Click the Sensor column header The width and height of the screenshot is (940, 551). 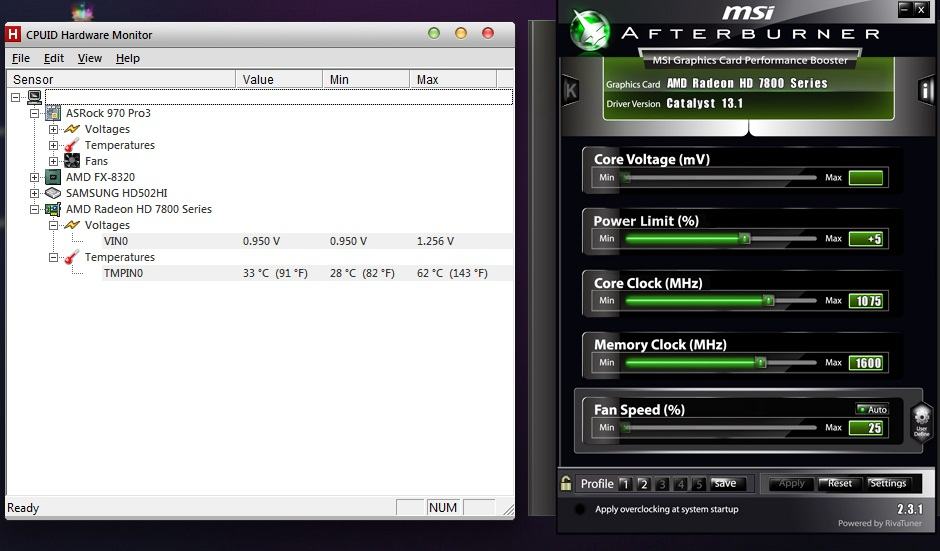tap(121, 79)
